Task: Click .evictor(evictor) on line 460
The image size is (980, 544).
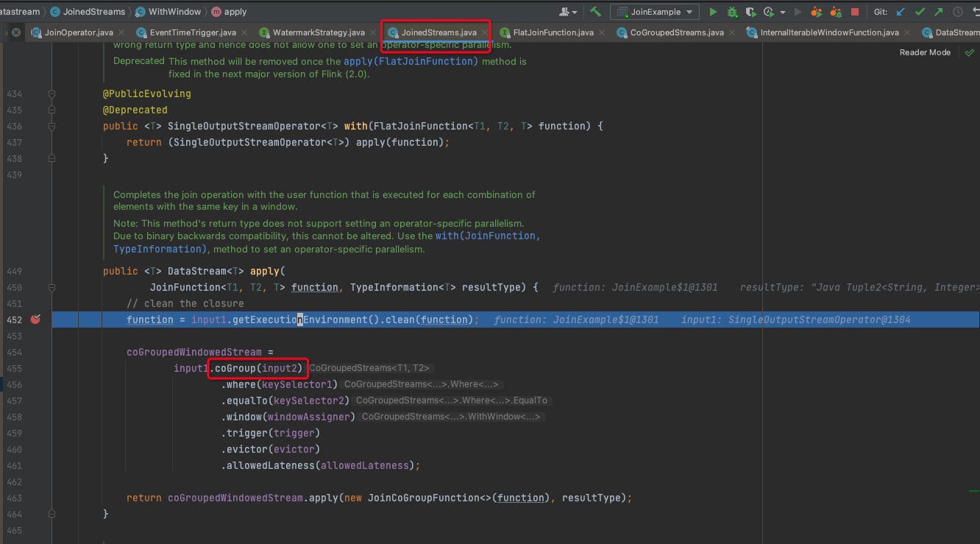Action: 271,449
